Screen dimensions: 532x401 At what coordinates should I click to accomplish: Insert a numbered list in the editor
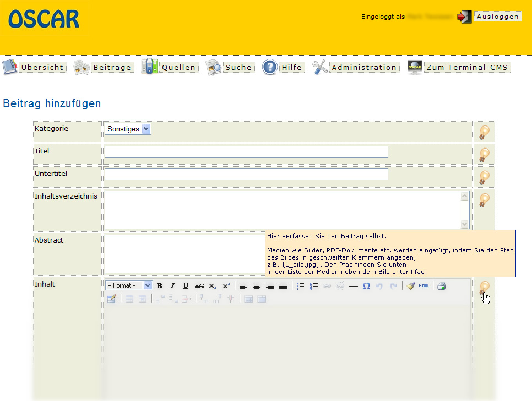[314, 286]
